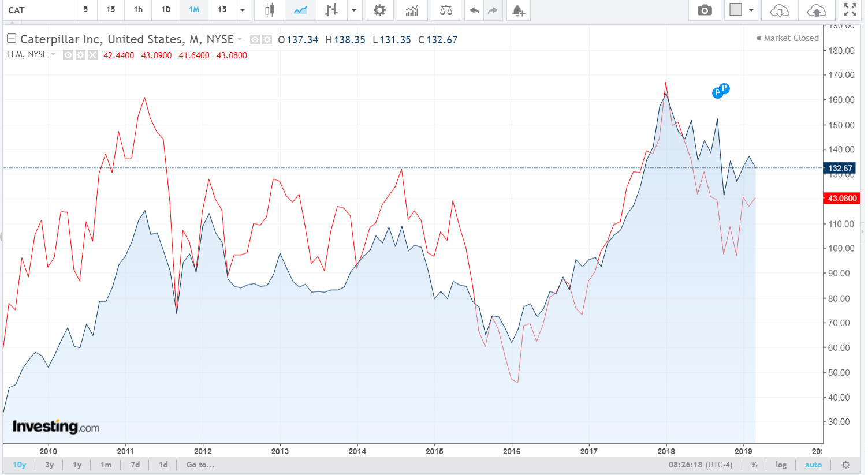Toggle visibility of EEM series
The image size is (868, 475).
click(x=68, y=55)
